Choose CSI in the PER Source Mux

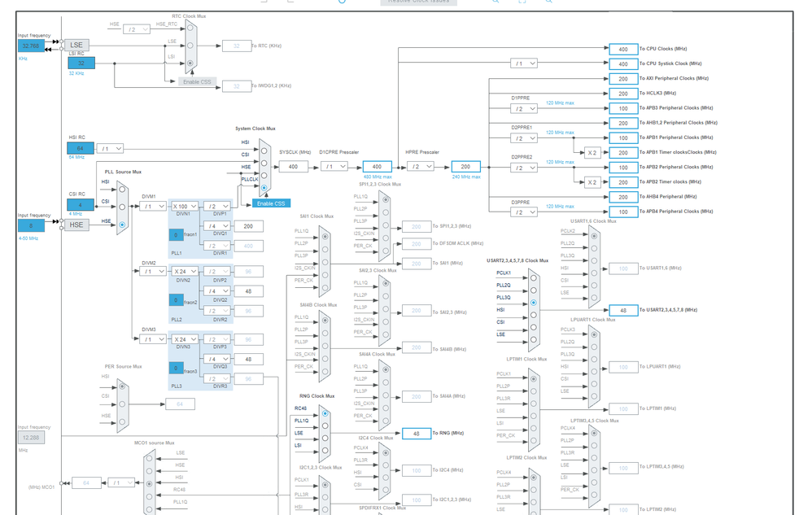tap(122, 404)
